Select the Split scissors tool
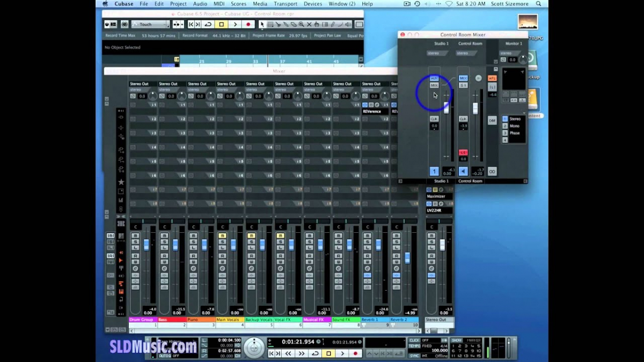The height and width of the screenshot is (362, 644). point(278,25)
